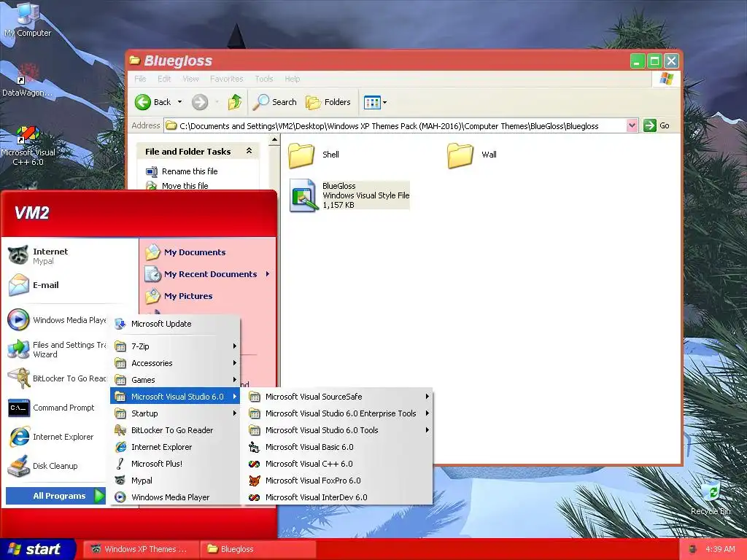
Task: Open Back button history dropdown arrow
Action: pos(179,102)
